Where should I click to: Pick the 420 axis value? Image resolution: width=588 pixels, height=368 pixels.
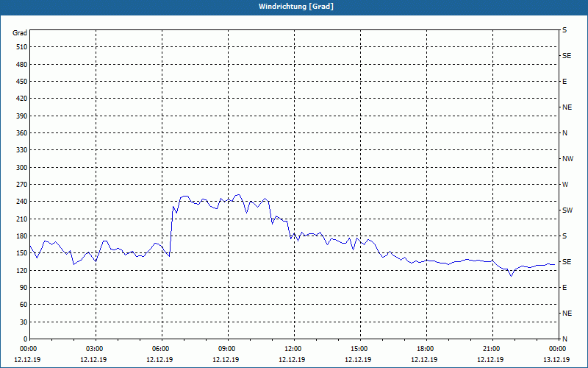[22, 99]
